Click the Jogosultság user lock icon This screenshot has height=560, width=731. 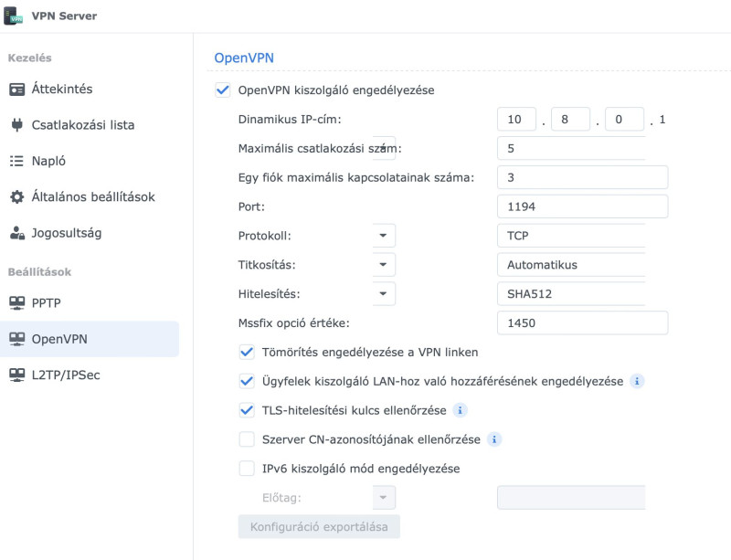[x=16, y=233]
